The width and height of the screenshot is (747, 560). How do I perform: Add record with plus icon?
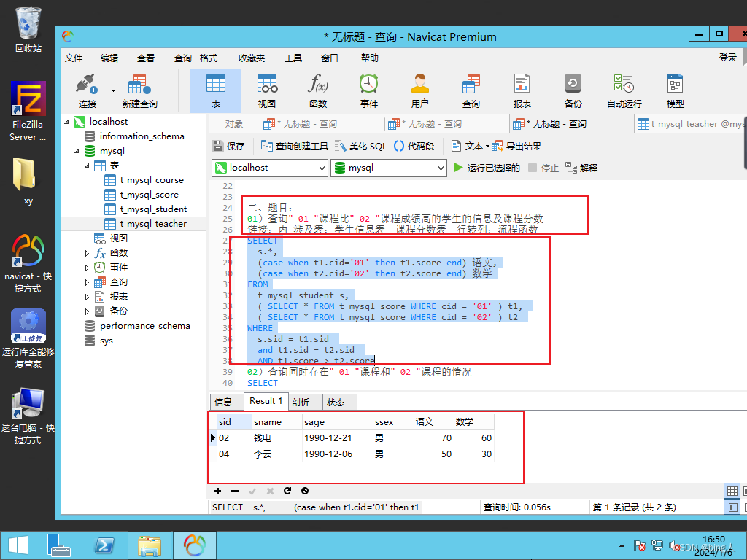coord(217,491)
